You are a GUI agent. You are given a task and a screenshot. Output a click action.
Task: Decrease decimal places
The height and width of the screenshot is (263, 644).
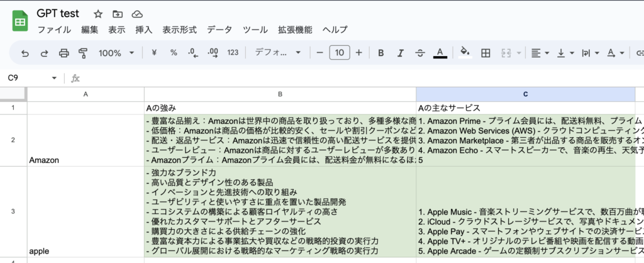coord(193,53)
